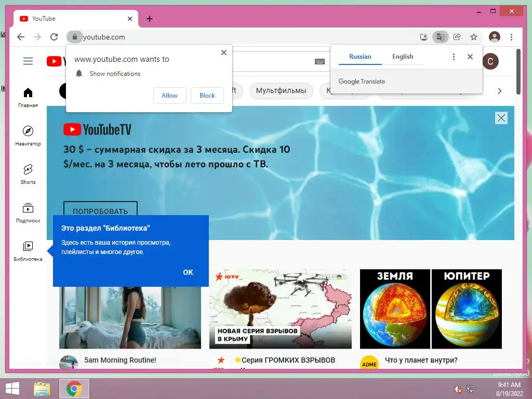
Task: Close the notification permission prompt
Action: tap(223, 52)
